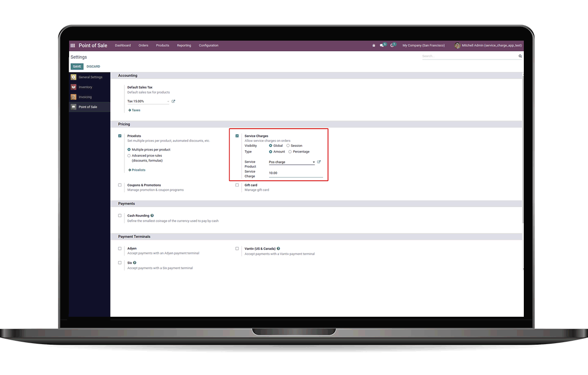
Task: Click the SAVE button
Action: (x=77, y=67)
